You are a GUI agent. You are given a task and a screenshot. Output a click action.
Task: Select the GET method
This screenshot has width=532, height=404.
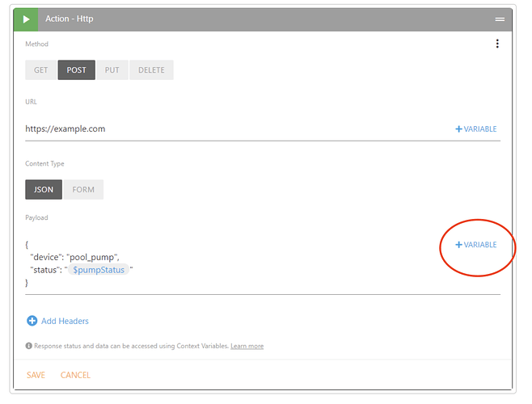coord(40,69)
